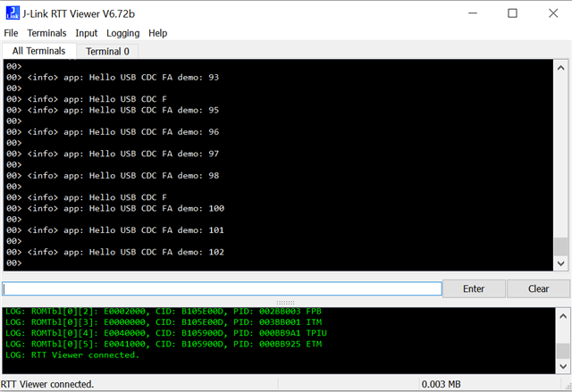
Task: Click the log line ending with TPIU
Action: (166, 333)
